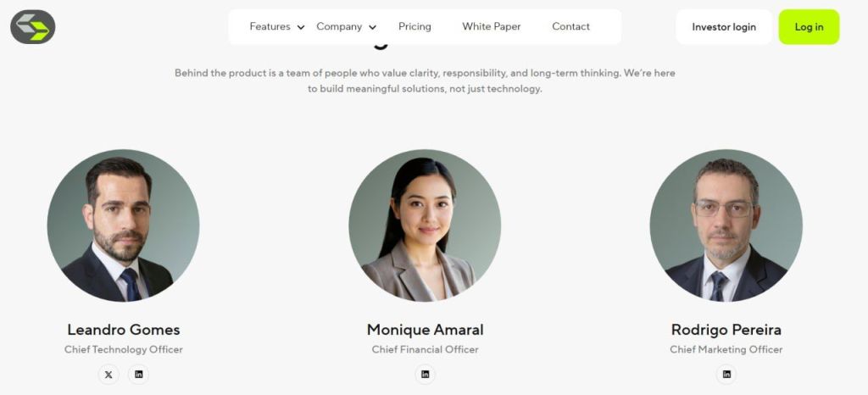Go to the Pricing page
868x395 pixels.
pyautogui.click(x=415, y=26)
